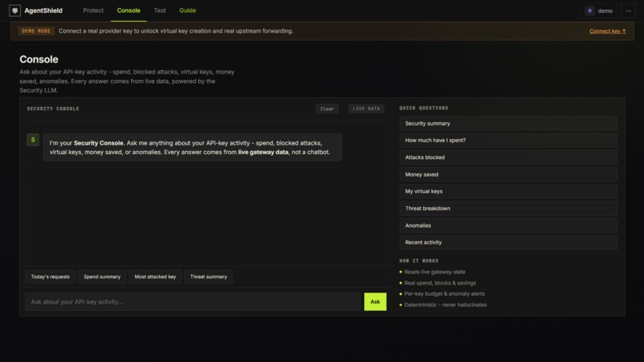
Task: Click the Security Console welcome message
Action: pos(193,148)
